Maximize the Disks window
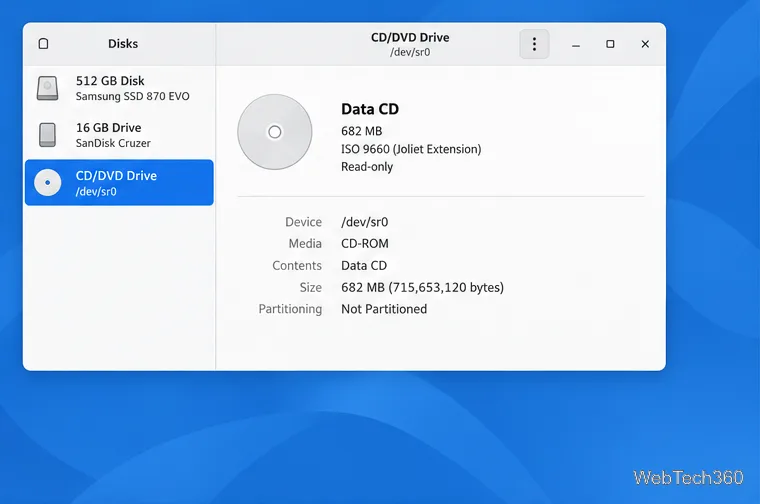 [610, 44]
